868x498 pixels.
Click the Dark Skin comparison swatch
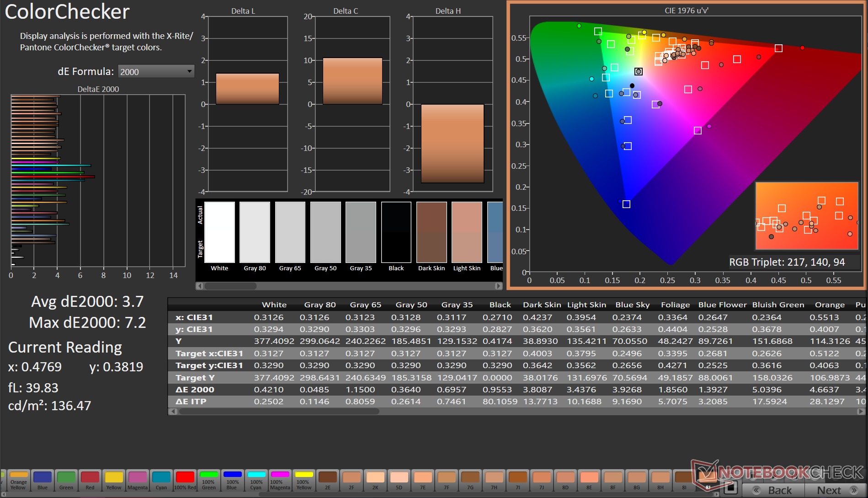click(x=431, y=232)
